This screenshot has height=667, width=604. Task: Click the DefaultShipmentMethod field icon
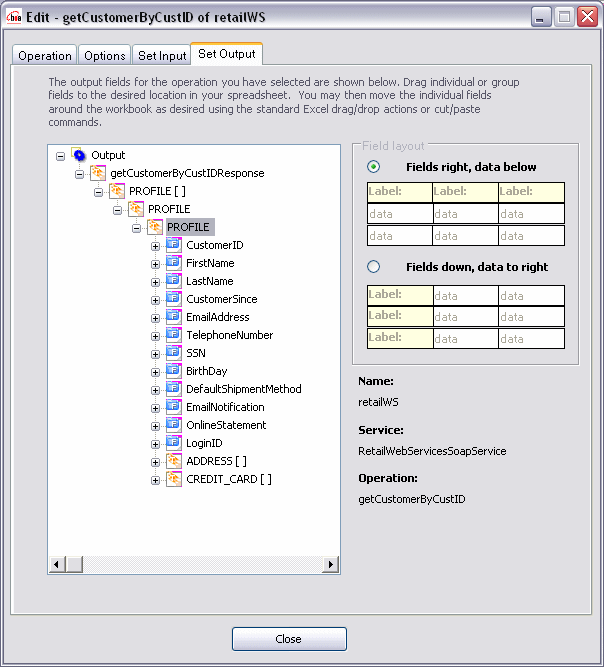click(x=174, y=389)
